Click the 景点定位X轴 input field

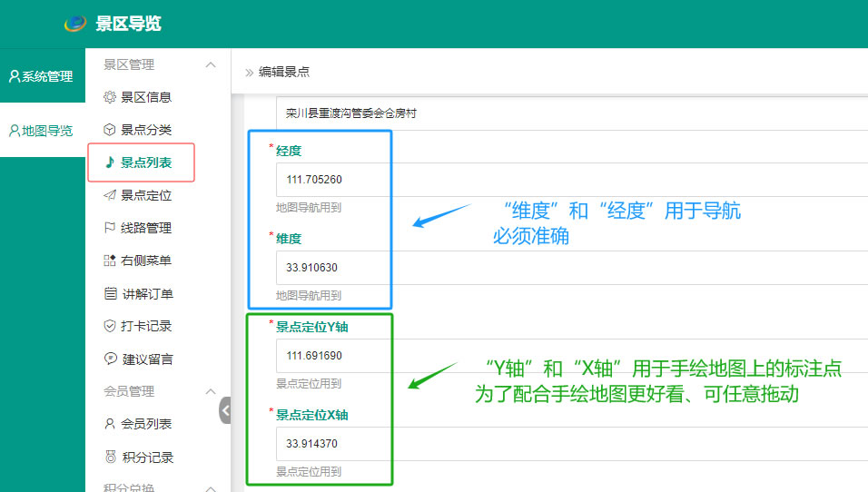tap(570, 445)
